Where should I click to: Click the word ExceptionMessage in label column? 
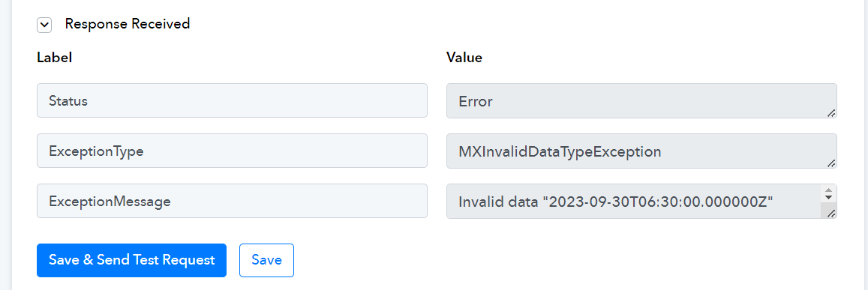pyautogui.click(x=110, y=202)
